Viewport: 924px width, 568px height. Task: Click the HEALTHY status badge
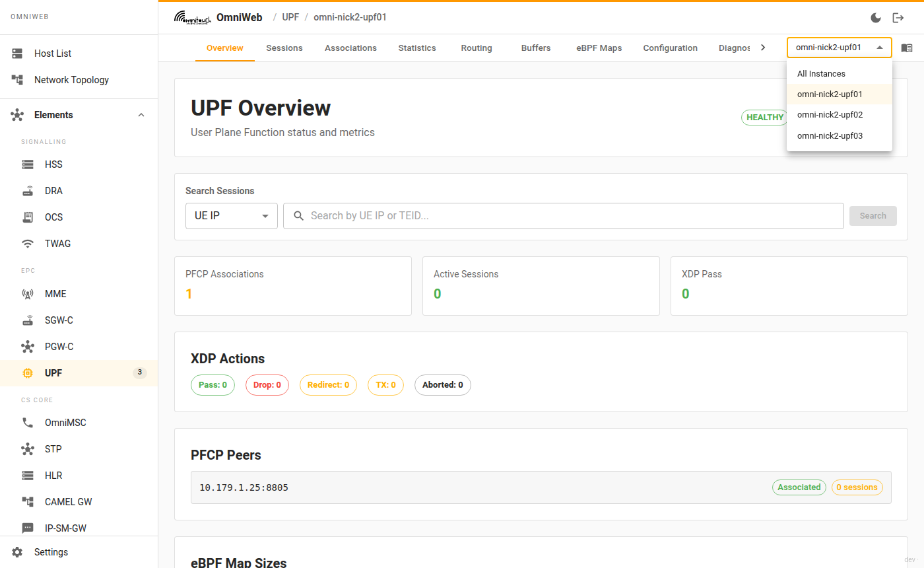[765, 118]
